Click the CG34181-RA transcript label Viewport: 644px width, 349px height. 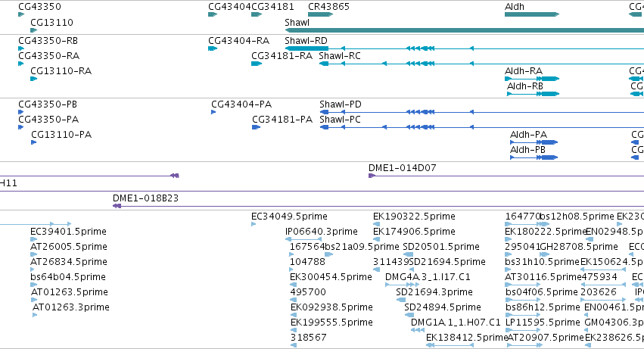point(282,56)
